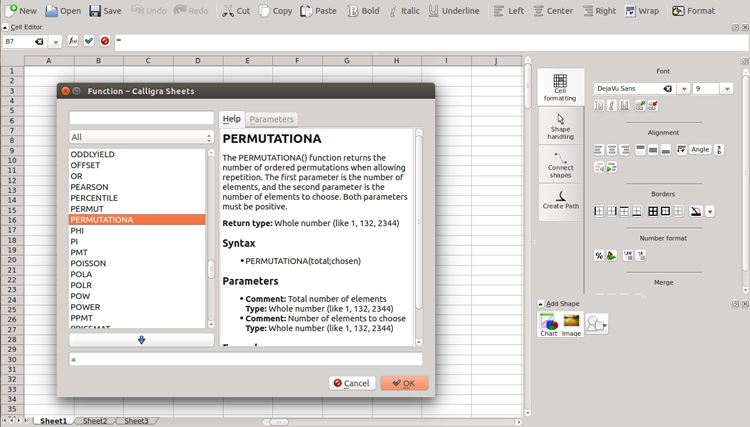Collapse the Add Shape docker

(x=540, y=304)
